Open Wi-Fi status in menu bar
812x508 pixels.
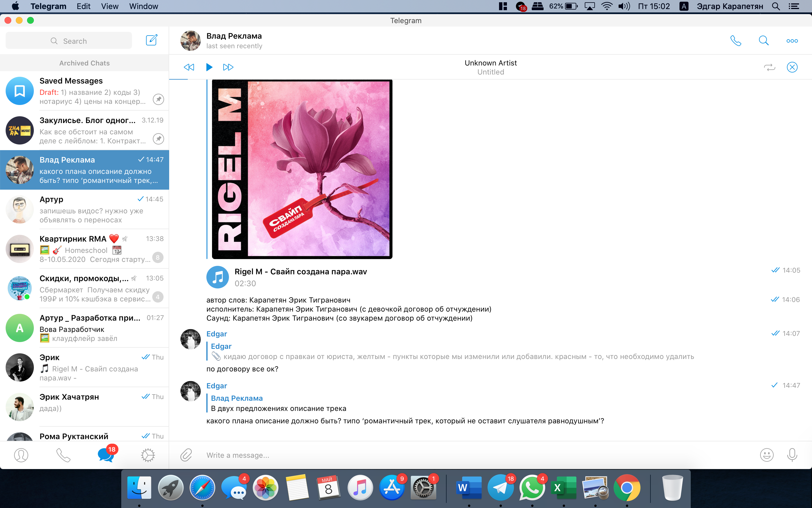(607, 6)
